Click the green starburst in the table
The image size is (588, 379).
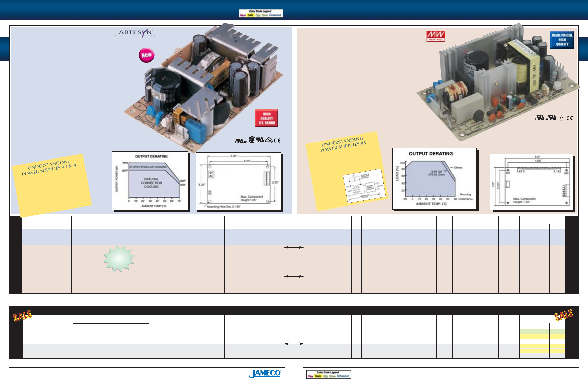click(119, 259)
